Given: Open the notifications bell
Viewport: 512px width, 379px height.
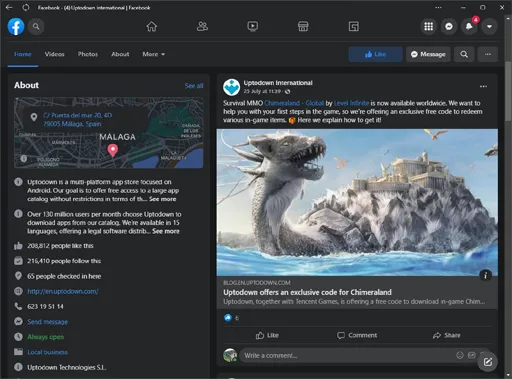Looking at the screenshot, I should 469,26.
